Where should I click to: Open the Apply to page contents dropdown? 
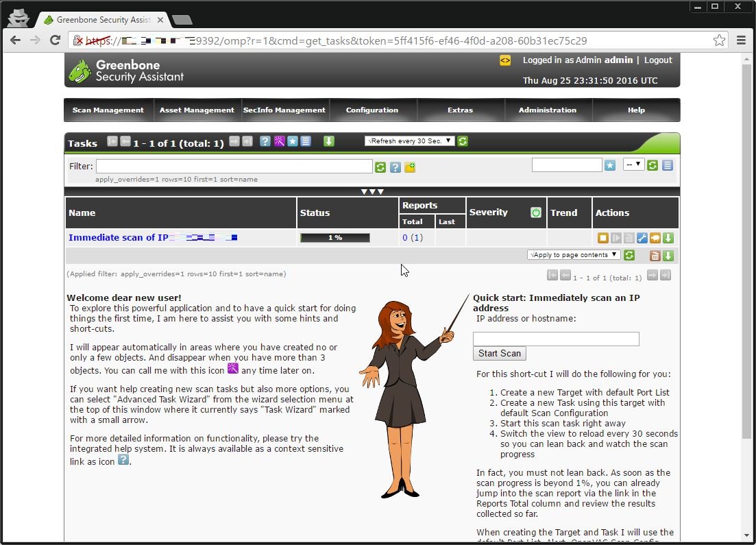click(x=574, y=254)
